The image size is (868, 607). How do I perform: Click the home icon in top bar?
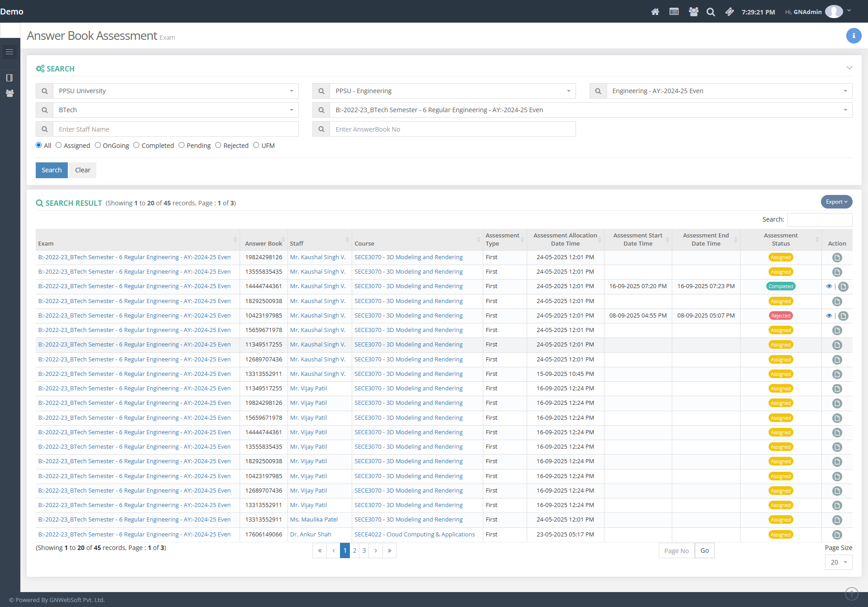point(655,12)
